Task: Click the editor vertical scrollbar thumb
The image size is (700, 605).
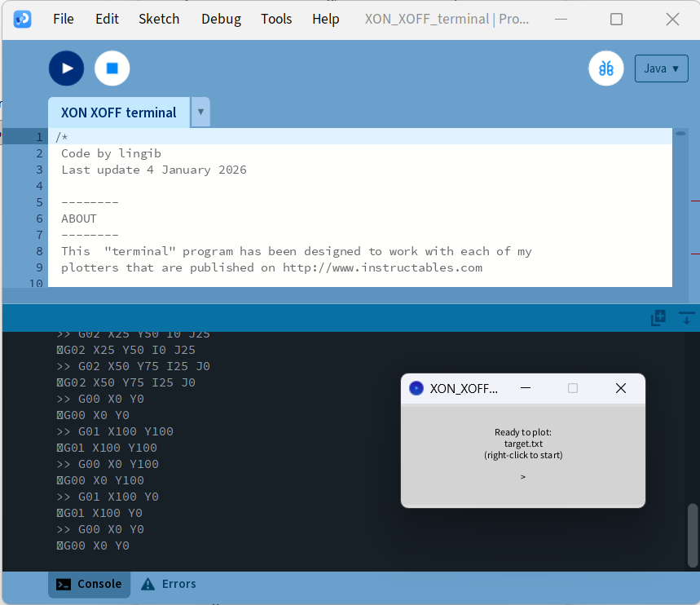Action: coord(680,134)
